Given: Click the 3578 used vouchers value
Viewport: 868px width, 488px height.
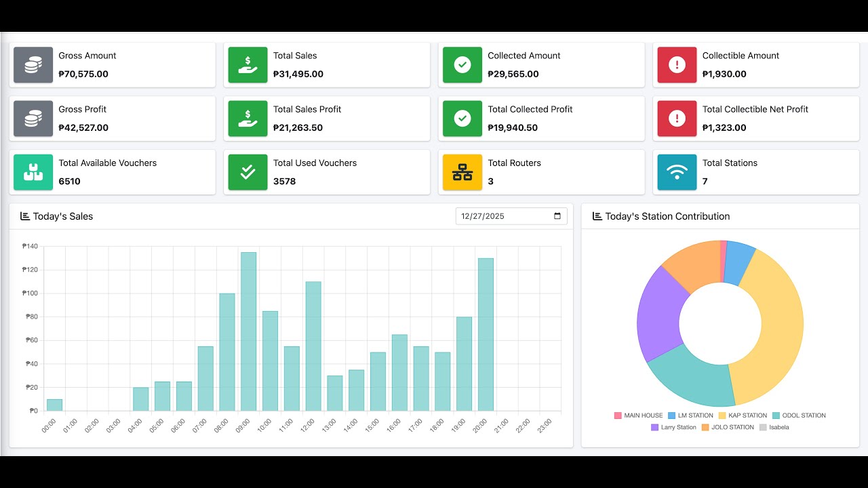Looking at the screenshot, I should point(284,181).
